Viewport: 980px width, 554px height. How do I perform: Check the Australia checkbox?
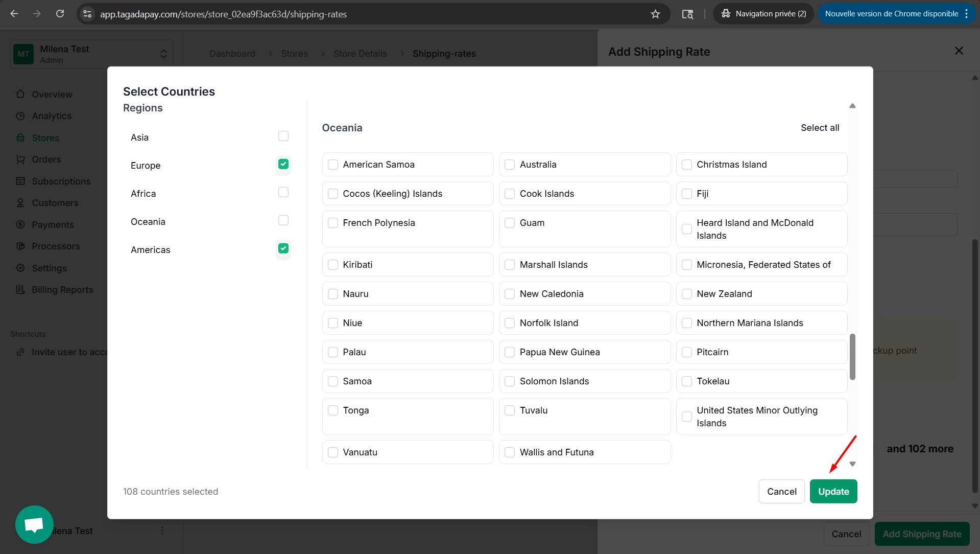[x=510, y=165]
